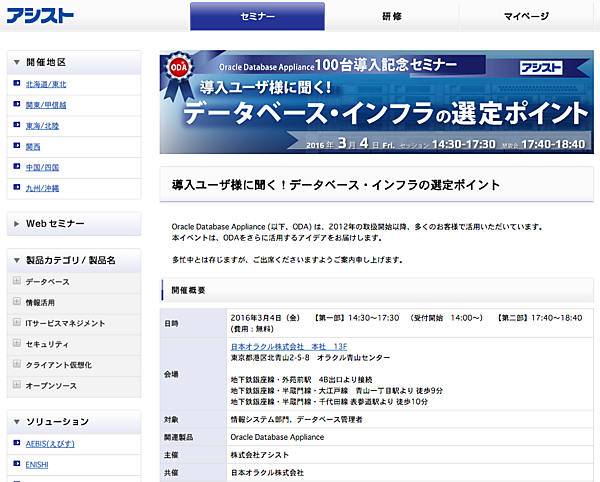Click the 情報システム部門、データベース管理者 cell
The width and height of the screenshot is (600, 482).
[x=410, y=420]
